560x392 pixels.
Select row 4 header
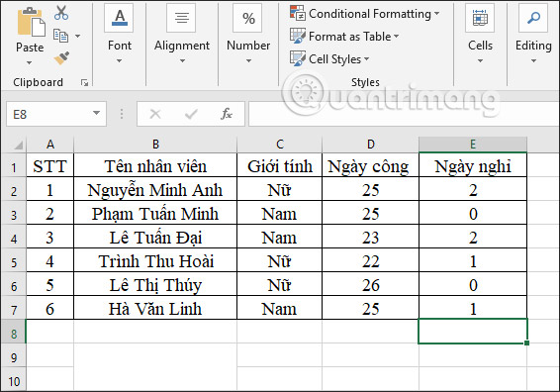pyautogui.click(x=14, y=238)
